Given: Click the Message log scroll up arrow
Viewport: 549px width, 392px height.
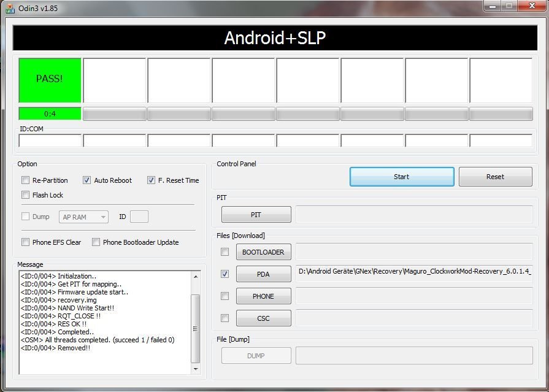Looking at the screenshot, I should tap(196, 277).
